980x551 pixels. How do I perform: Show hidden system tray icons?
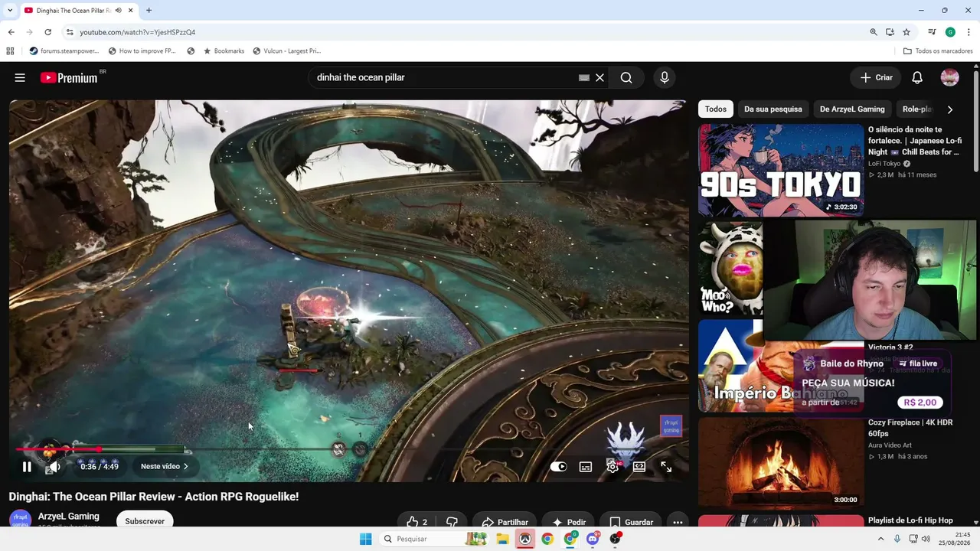point(880,539)
